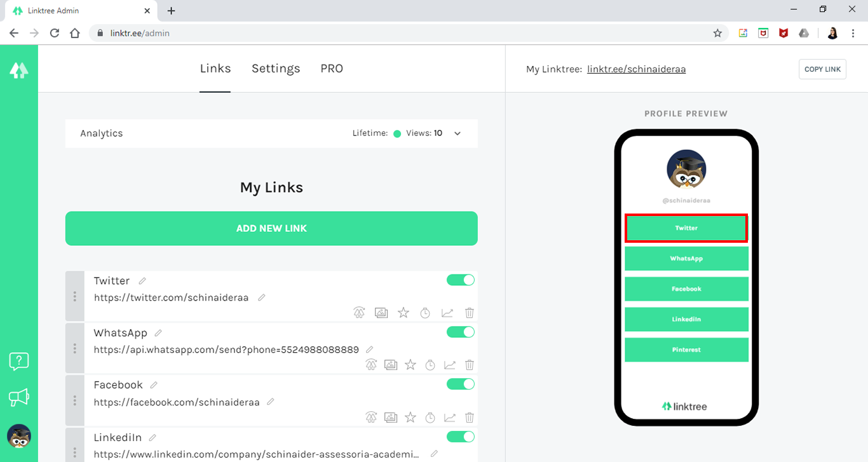The height and width of the screenshot is (462, 868).
Task: Click Facebook button in profile preview
Action: click(686, 289)
